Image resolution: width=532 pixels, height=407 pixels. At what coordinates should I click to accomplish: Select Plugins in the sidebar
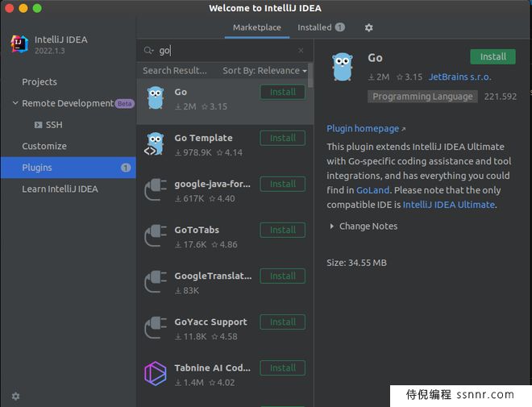[69, 168]
